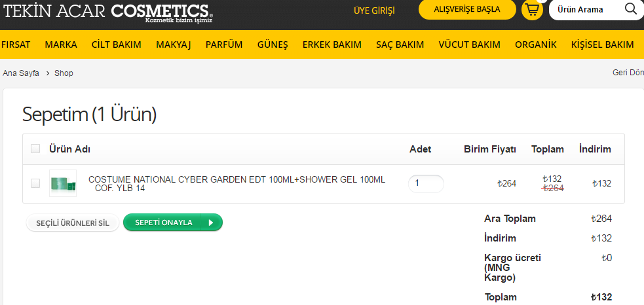Screen dimensions: 644x305
Task: Click the Tekin Acar Cosmetics logo
Action: tap(108, 12)
